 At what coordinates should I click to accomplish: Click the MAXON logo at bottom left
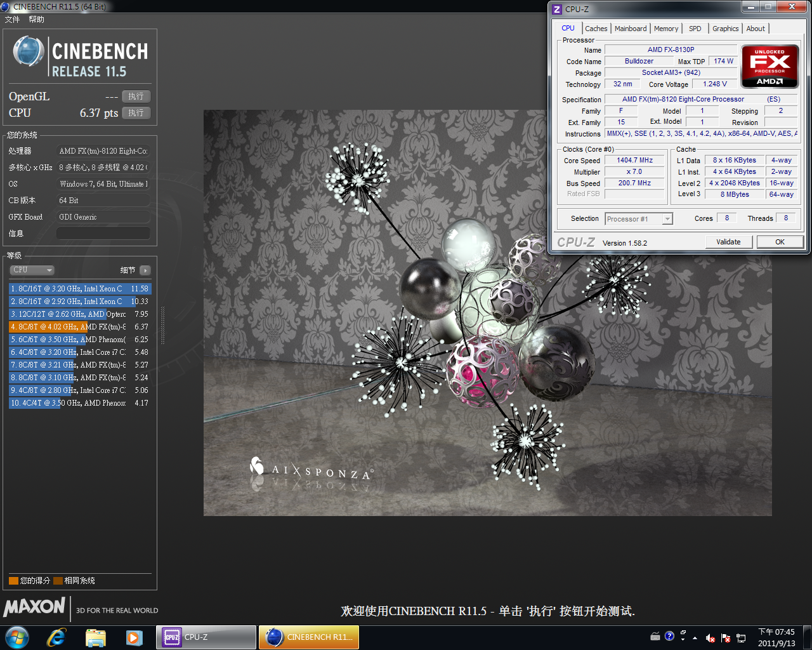click(x=34, y=607)
